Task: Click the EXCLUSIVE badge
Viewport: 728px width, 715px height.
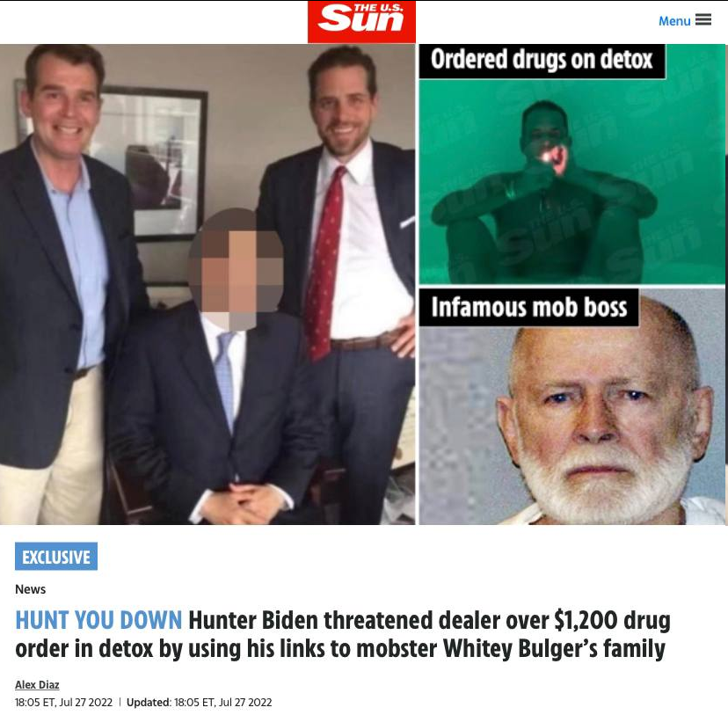Action: [56, 556]
